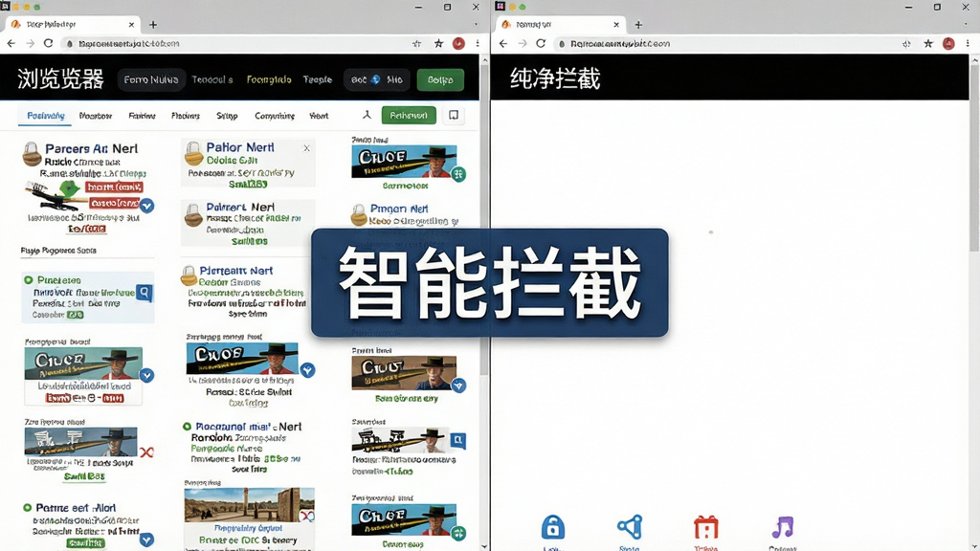Click the person icon beside the green sub-navigation button
Viewport: 980px width, 551px height.
click(367, 115)
